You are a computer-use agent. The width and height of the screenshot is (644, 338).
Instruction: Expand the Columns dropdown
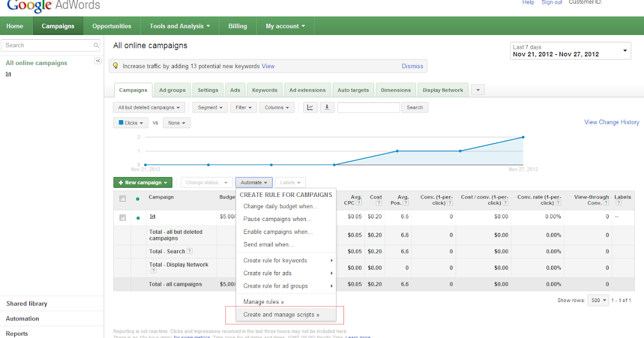[276, 107]
